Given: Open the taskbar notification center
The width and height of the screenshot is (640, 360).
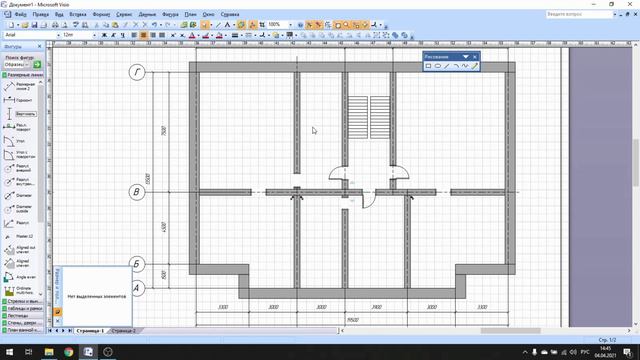Looking at the screenshot, I should pyautogui.click(x=627, y=352).
